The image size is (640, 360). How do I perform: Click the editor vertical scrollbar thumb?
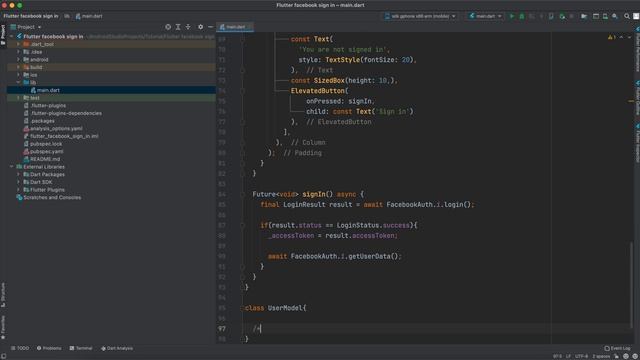pyautogui.click(x=631, y=284)
